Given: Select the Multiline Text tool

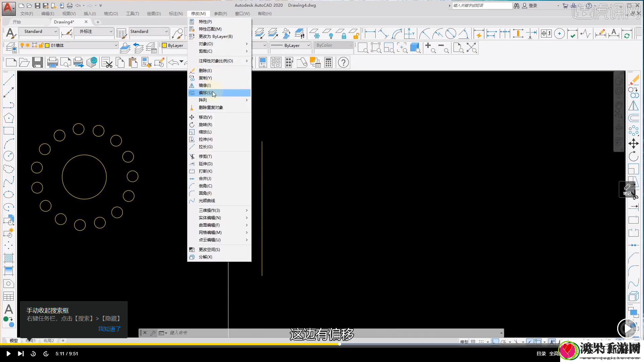Looking at the screenshot, I should (x=9, y=309).
